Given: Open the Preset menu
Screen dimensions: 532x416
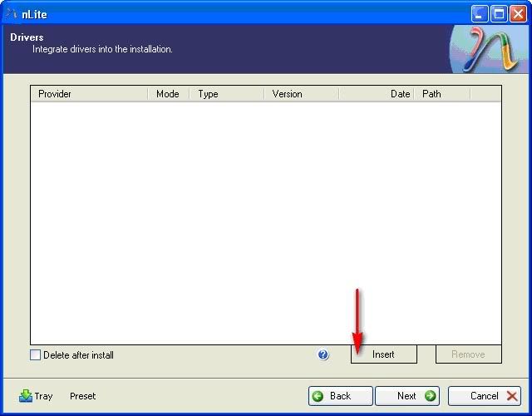Looking at the screenshot, I should pos(83,396).
